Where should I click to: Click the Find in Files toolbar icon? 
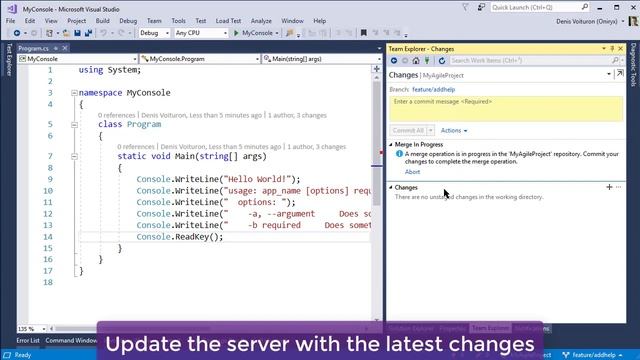(289, 33)
